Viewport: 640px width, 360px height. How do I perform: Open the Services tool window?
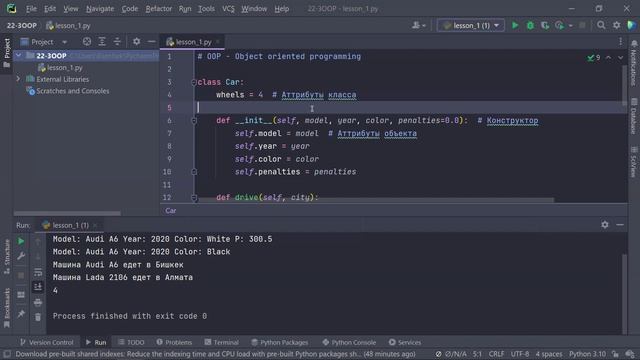[x=405, y=342]
